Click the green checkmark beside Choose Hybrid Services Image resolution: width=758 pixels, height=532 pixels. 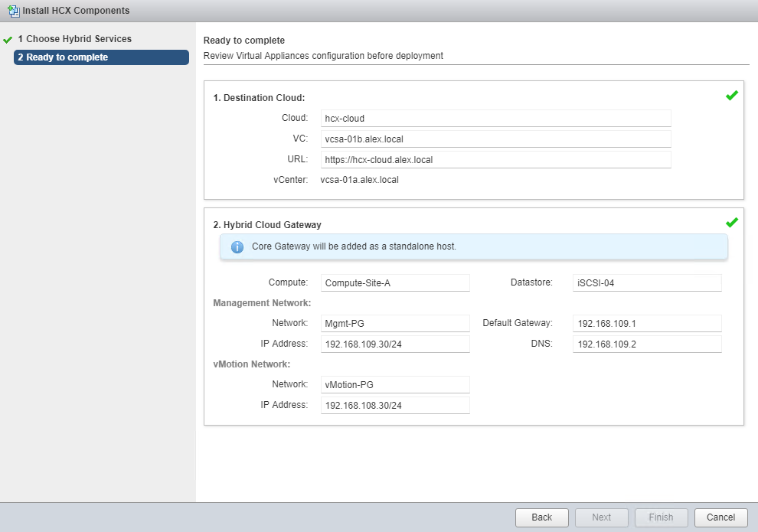click(8, 39)
